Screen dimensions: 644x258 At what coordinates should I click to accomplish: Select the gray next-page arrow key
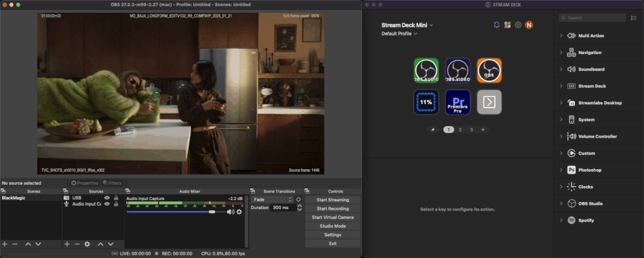click(489, 102)
